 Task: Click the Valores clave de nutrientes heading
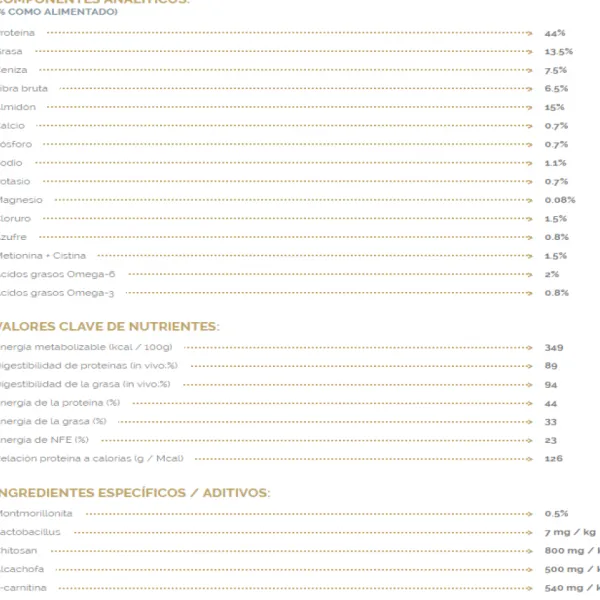[x=109, y=326]
